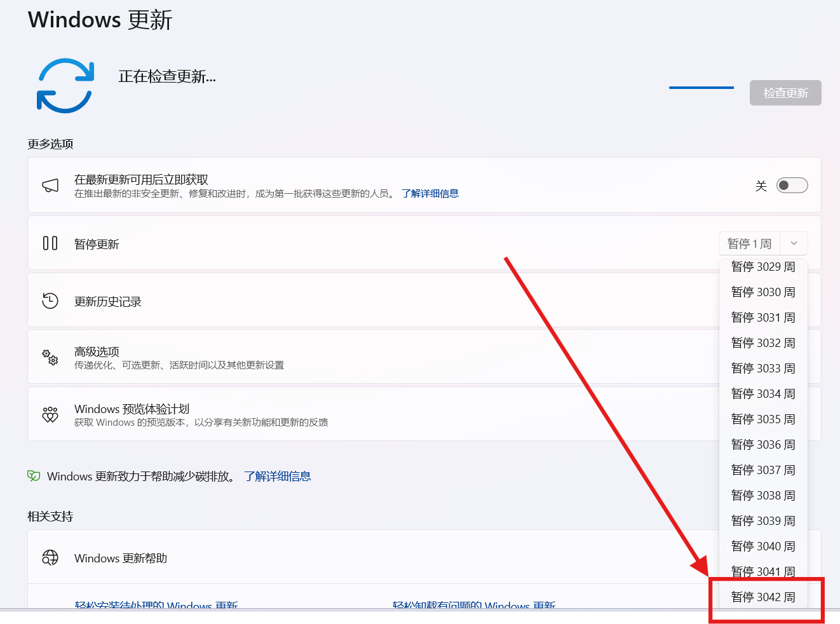840x624 pixels.
Task: Click the megaphone icon for latest updates
Action: pos(50,186)
